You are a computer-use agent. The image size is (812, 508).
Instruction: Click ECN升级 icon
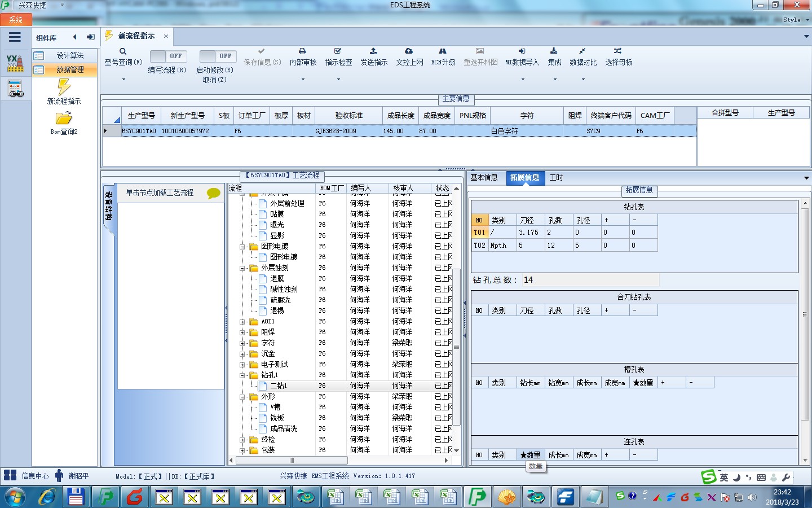click(x=443, y=51)
